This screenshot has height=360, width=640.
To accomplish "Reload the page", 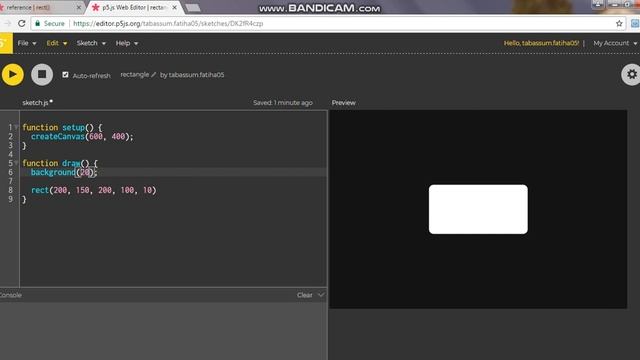I will click(x=22, y=24).
